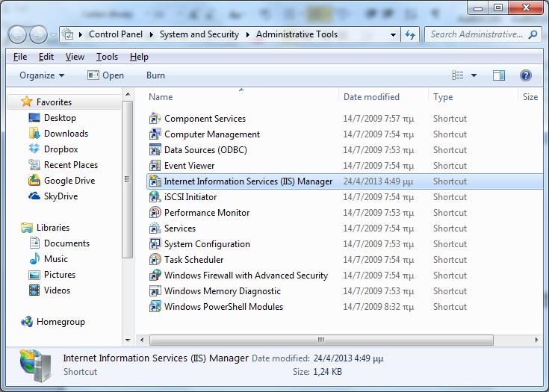Click Administrative Tools breadcrumb

[x=297, y=34]
